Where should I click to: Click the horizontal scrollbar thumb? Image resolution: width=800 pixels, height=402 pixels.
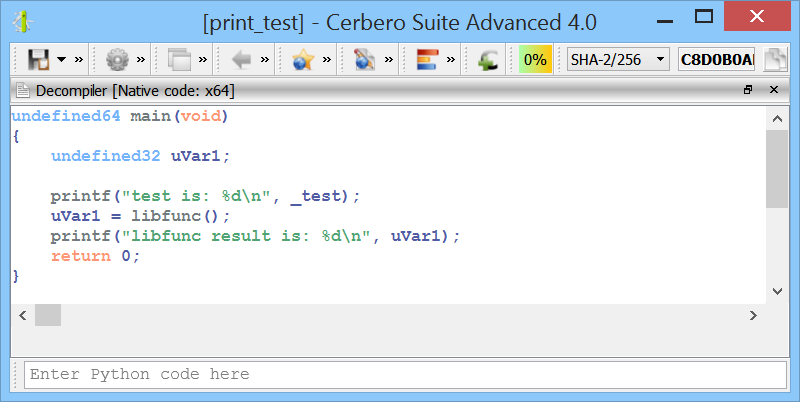(48, 315)
